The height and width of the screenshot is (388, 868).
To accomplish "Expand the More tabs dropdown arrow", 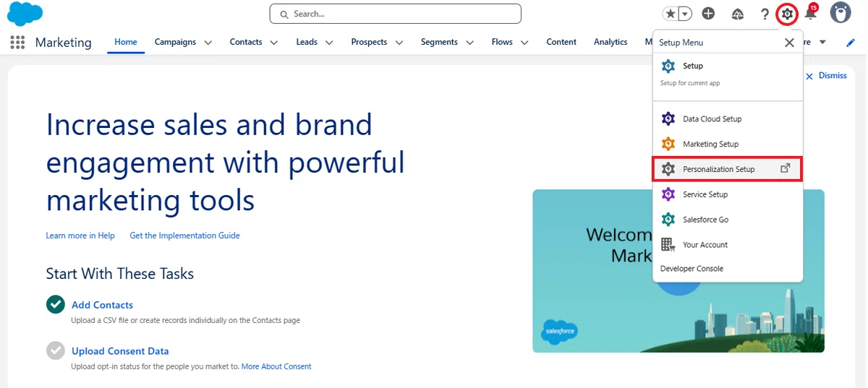I will click(x=822, y=43).
